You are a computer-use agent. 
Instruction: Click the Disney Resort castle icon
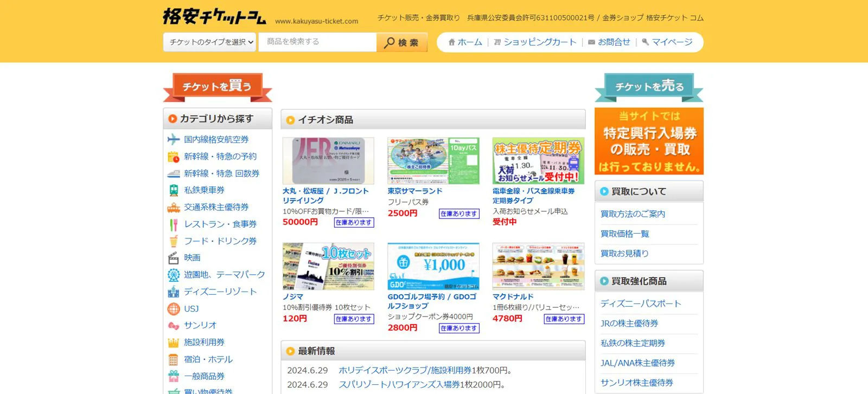173,292
